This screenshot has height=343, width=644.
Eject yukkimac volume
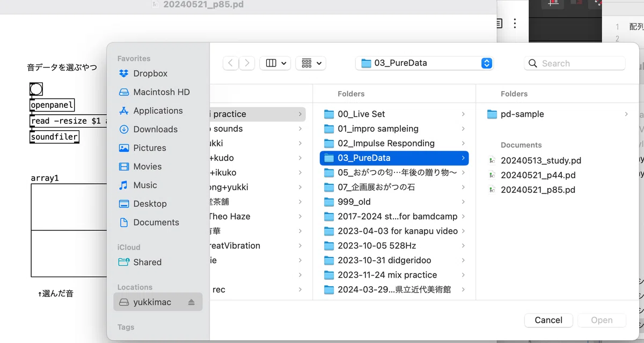click(192, 302)
